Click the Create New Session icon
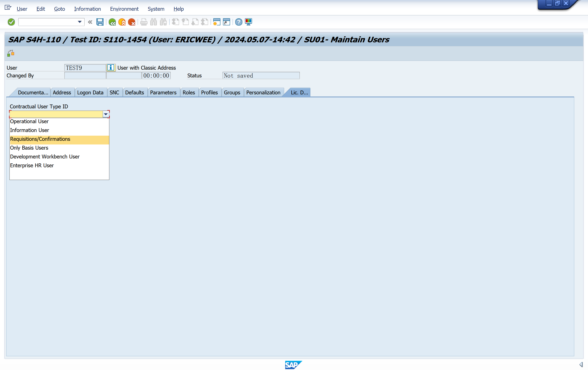The image size is (588, 370). (x=217, y=22)
